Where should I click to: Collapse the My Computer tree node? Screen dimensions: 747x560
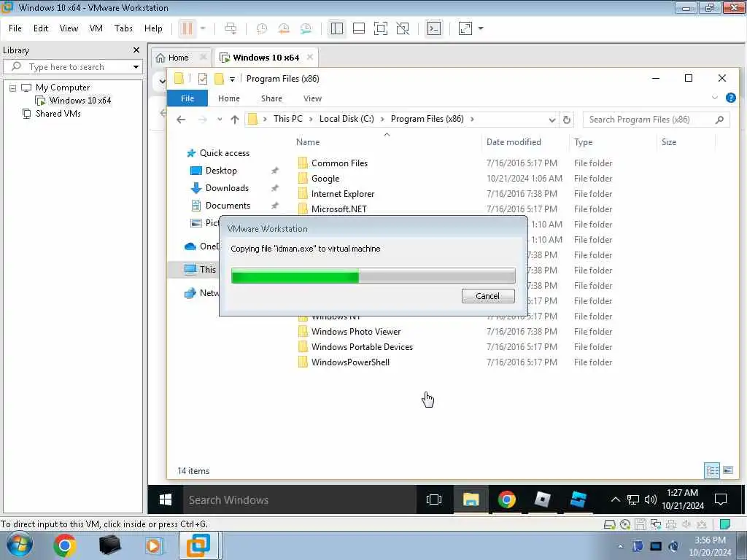click(x=13, y=88)
